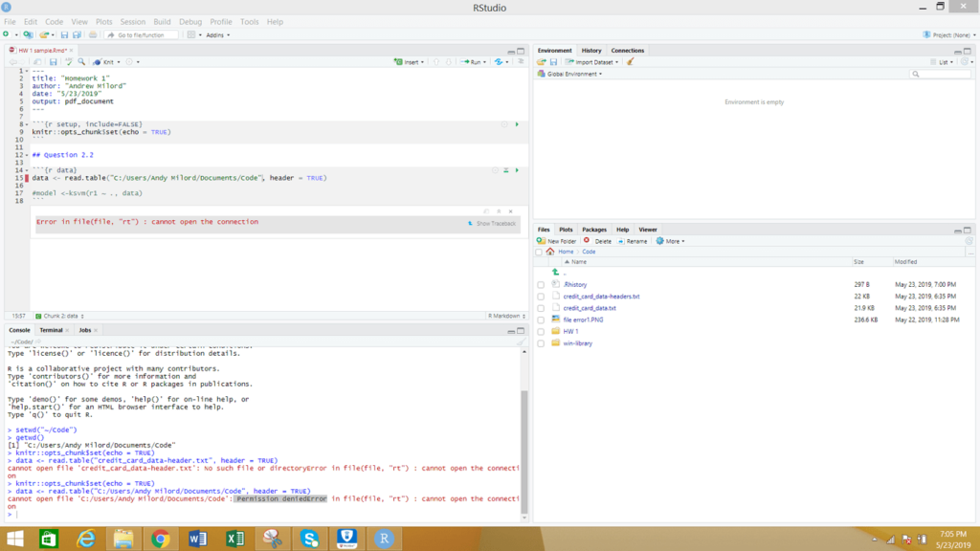Open the Knit options dropdown arrow
The height and width of the screenshot is (551, 980).
[119, 62]
